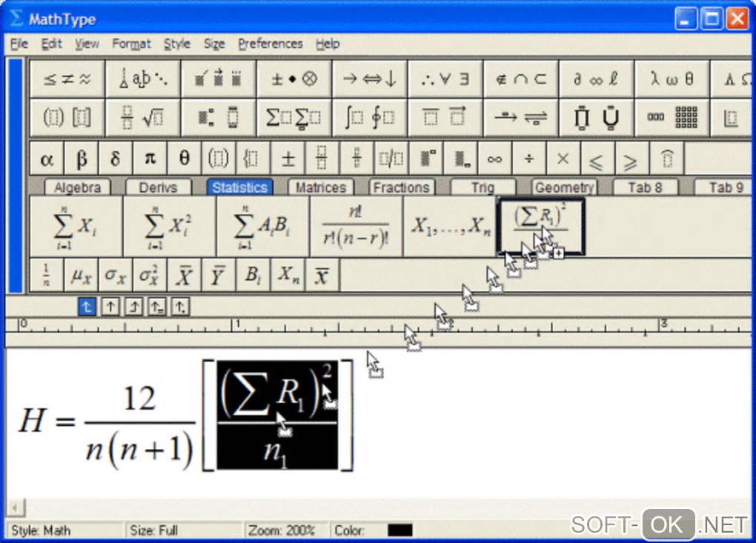Open arrow symbols palette
The width and height of the screenshot is (756, 543).
[x=370, y=79]
